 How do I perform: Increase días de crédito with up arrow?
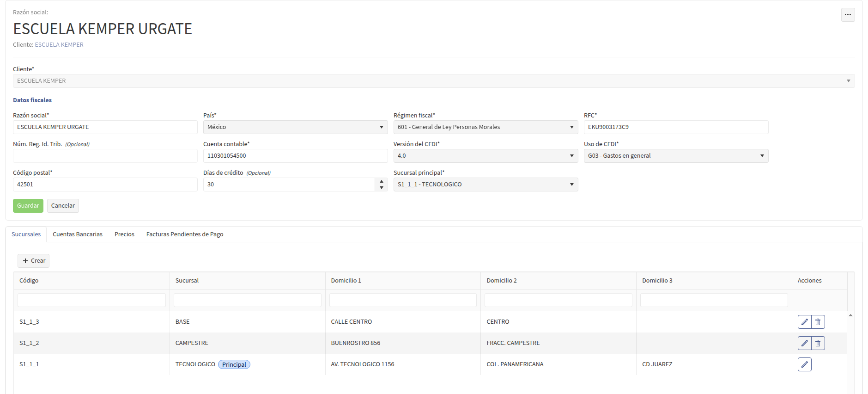(381, 181)
